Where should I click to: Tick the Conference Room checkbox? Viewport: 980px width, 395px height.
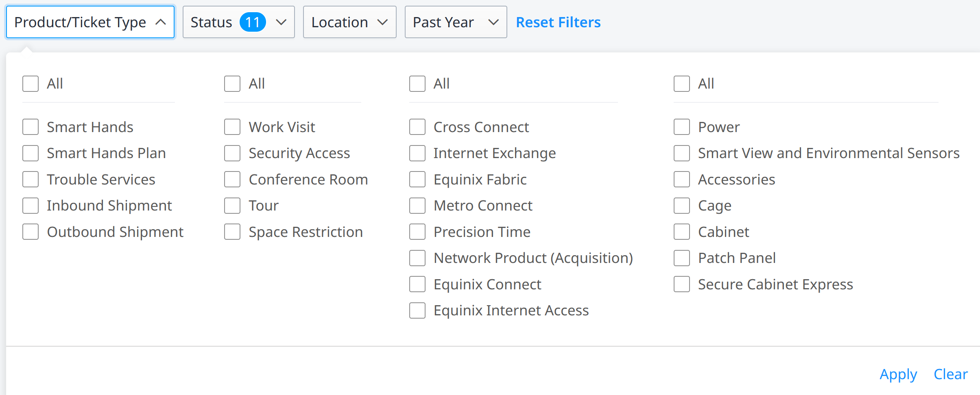click(232, 179)
